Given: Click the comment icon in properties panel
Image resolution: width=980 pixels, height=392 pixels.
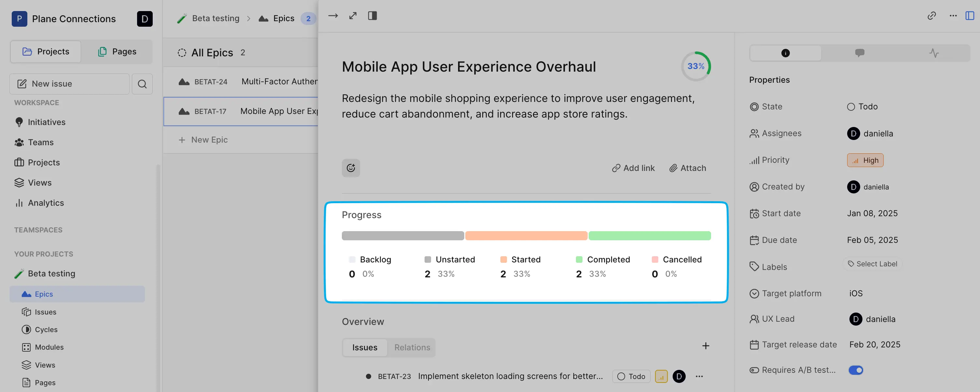Looking at the screenshot, I should click(860, 52).
